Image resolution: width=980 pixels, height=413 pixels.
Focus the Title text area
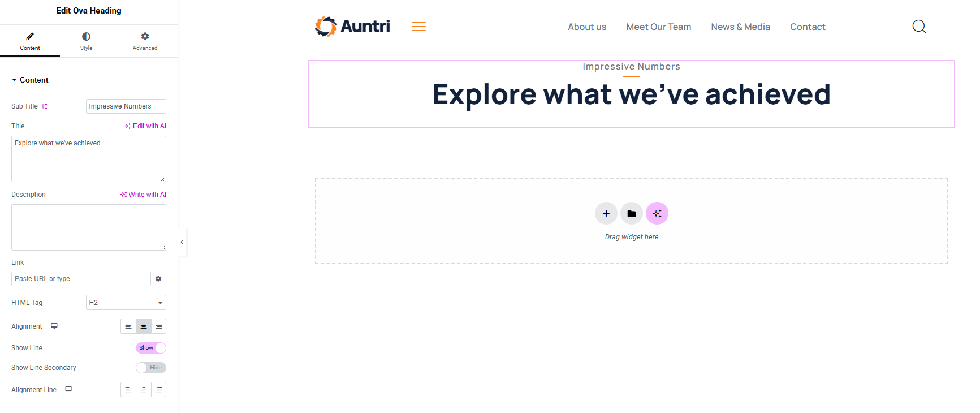tap(89, 159)
